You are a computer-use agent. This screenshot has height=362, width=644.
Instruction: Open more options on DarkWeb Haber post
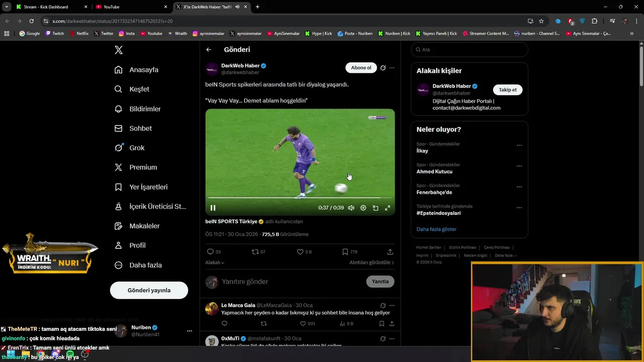pos(392,68)
